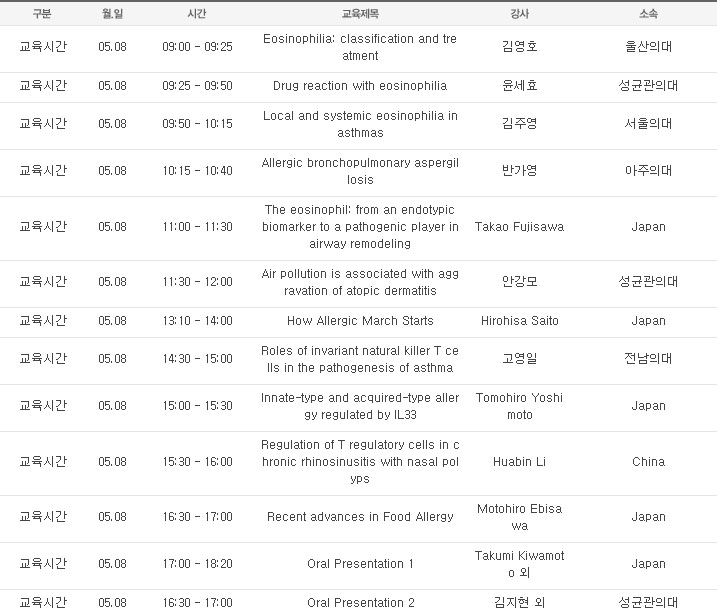This screenshot has width=717, height=615.
Task: Click lecturer name Takao Fujisawa
Action: point(519,227)
